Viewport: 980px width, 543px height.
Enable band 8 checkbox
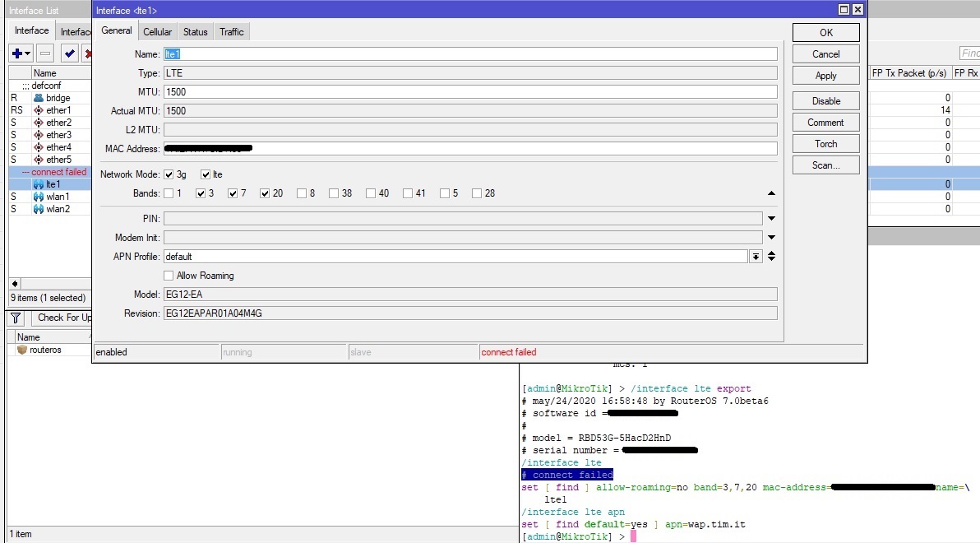click(302, 193)
